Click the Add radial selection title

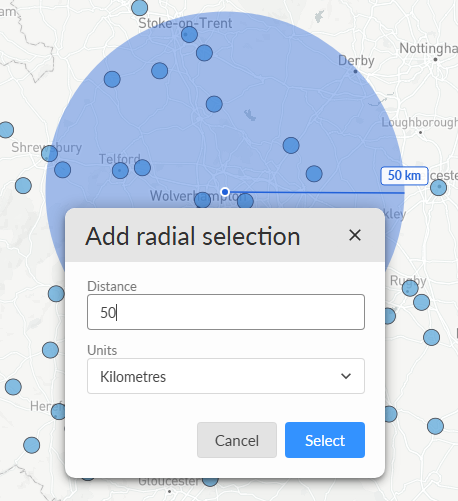[x=193, y=236]
